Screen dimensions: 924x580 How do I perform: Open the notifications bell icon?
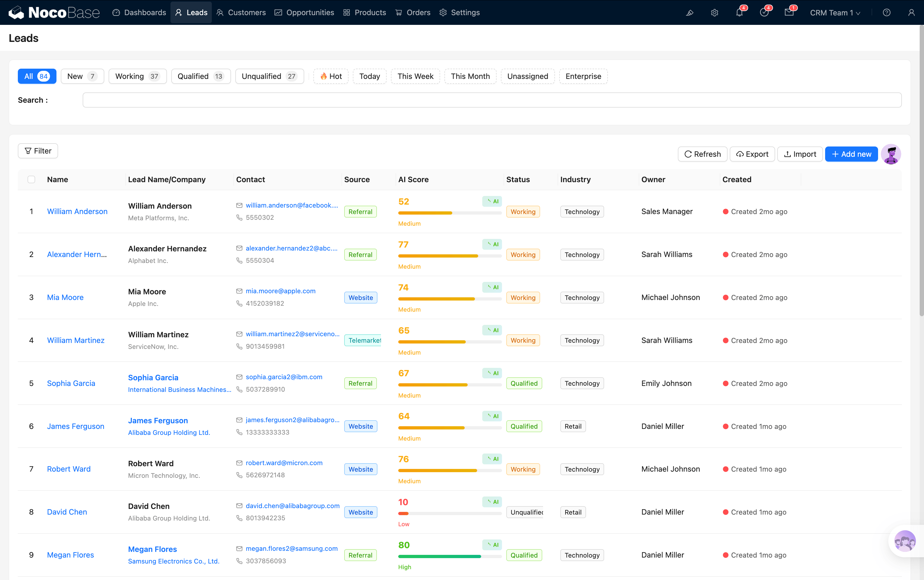click(x=739, y=13)
